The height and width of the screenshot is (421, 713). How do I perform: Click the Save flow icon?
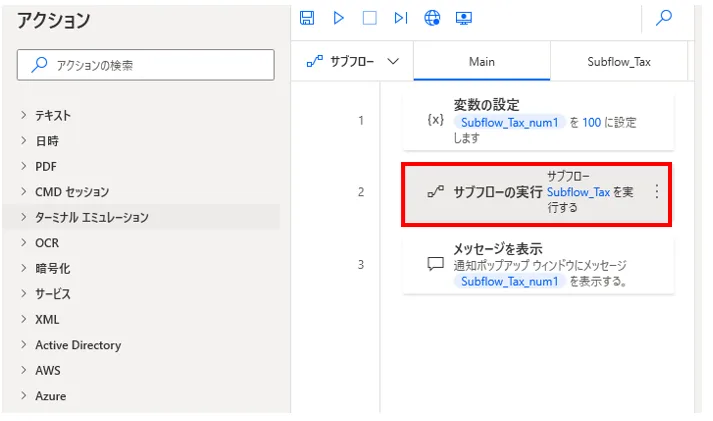click(x=307, y=18)
